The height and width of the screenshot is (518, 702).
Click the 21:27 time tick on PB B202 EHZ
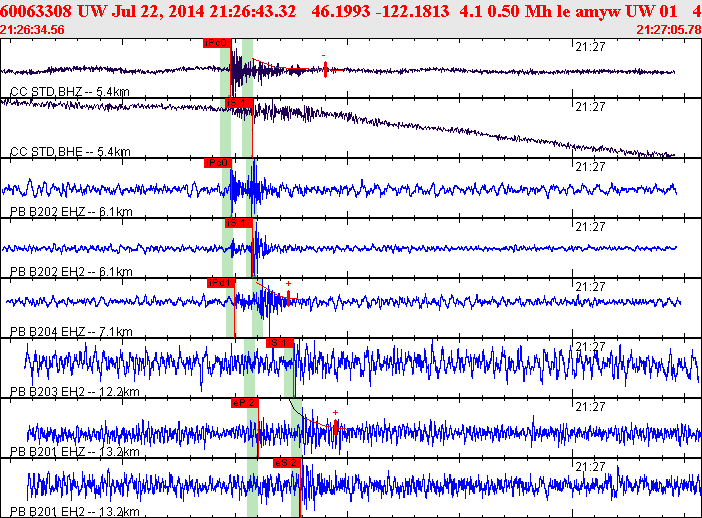tap(590, 167)
